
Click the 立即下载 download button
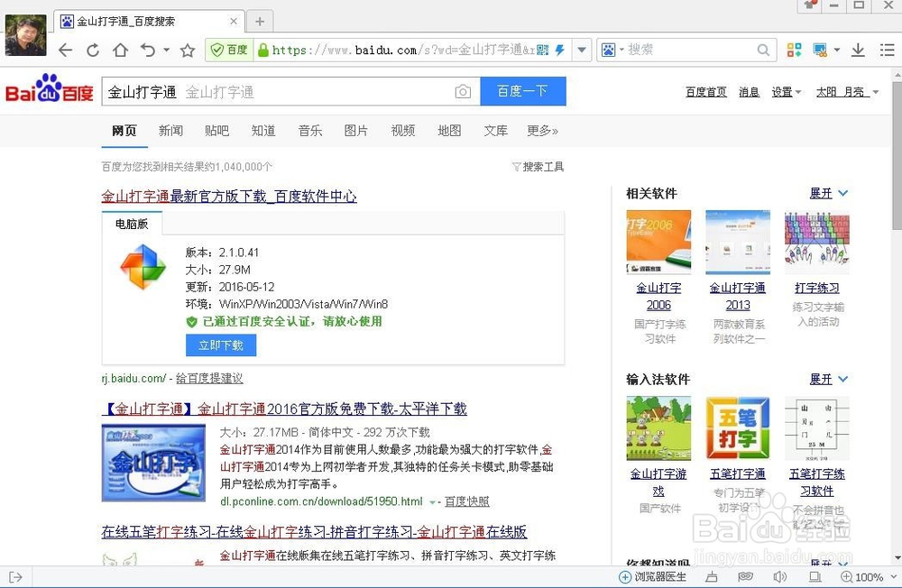point(221,345)
